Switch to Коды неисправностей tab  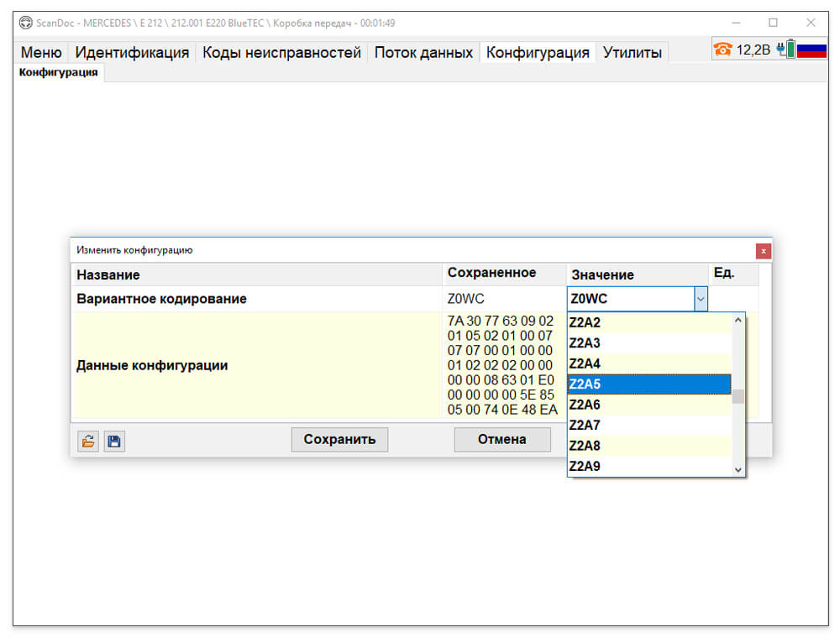click(x=281, y=53)
